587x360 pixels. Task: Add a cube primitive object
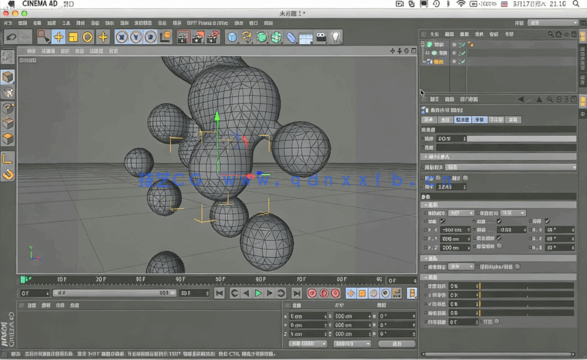(232, 37)
